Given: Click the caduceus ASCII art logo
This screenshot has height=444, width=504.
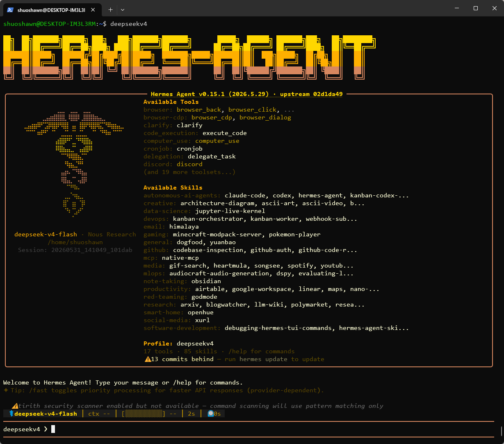Looking at the screenshot, I should (73, 164).
